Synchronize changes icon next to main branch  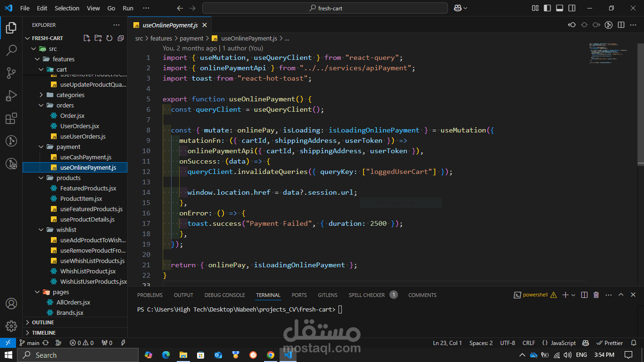[x=46, y=343]
